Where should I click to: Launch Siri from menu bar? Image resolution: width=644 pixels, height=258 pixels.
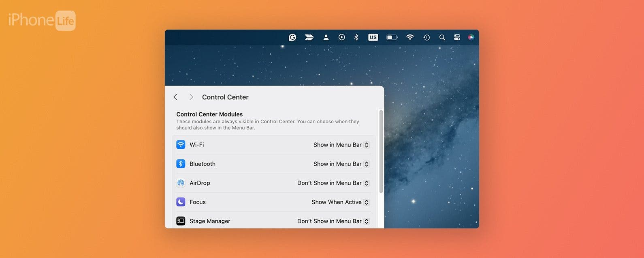tap(471, 37)
